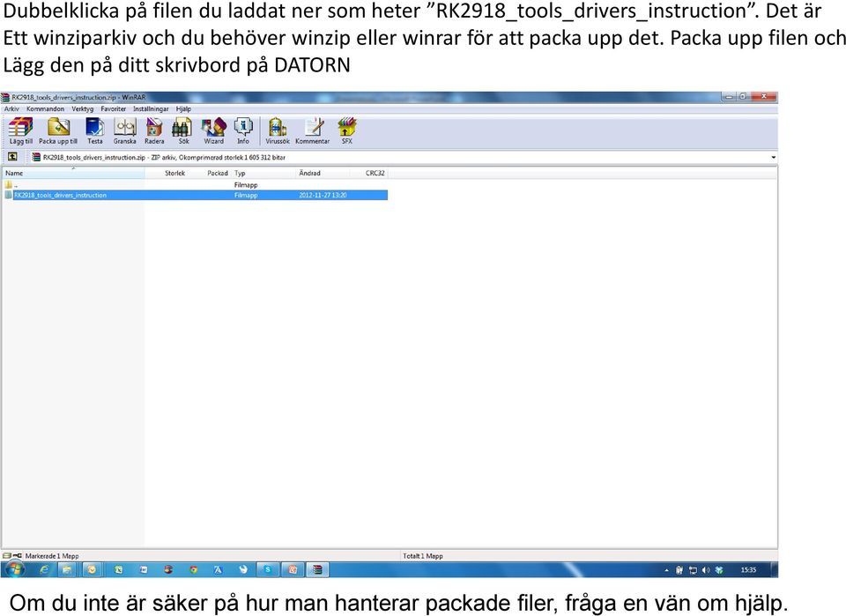The width and height of the screenshot is (846, 616).
Task: Select the RK2918_tools_drivers_instruction folder row
Action: 196,196
